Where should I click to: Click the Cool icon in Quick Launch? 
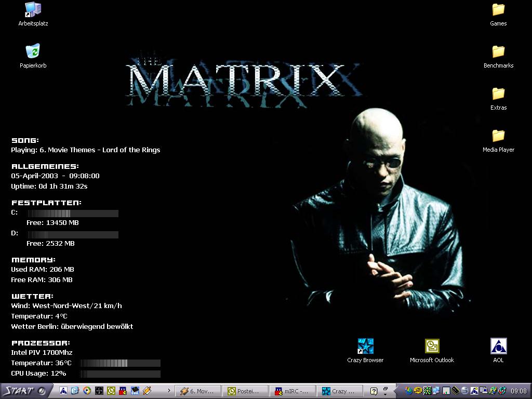pos(135,391)
